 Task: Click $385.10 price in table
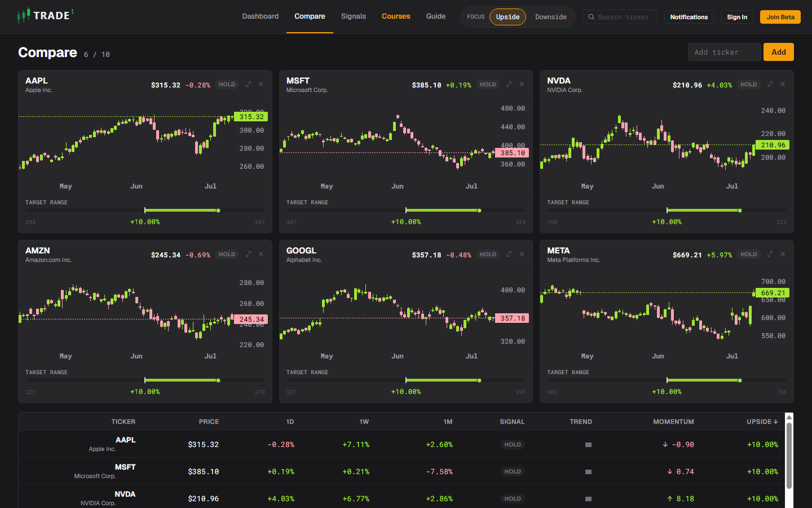point(204,472)
